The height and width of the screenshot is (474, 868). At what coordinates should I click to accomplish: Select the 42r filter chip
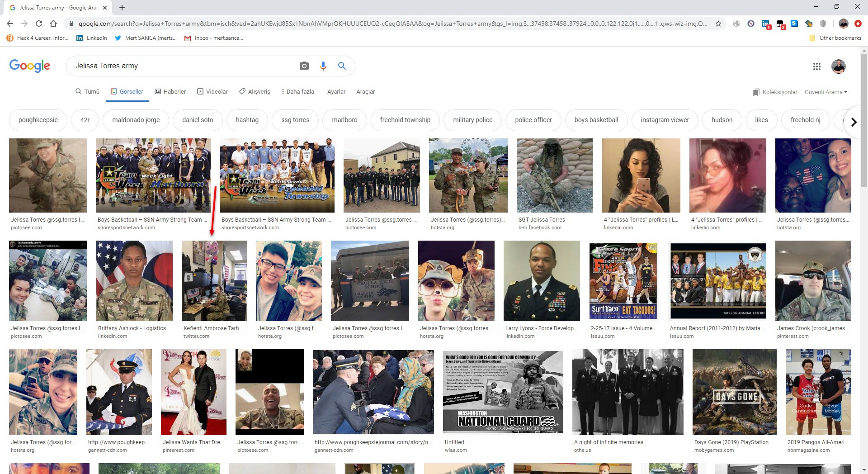[85, 120]
